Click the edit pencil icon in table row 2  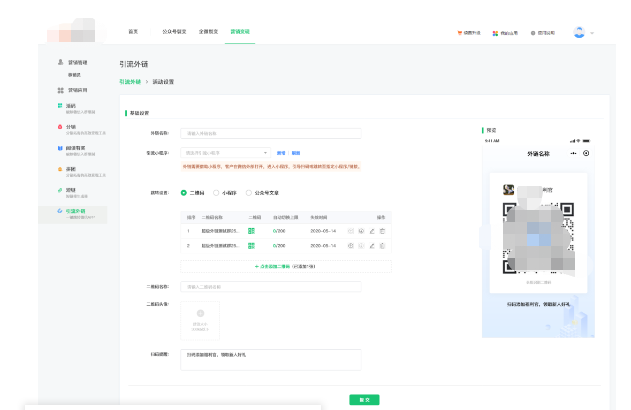372,244
